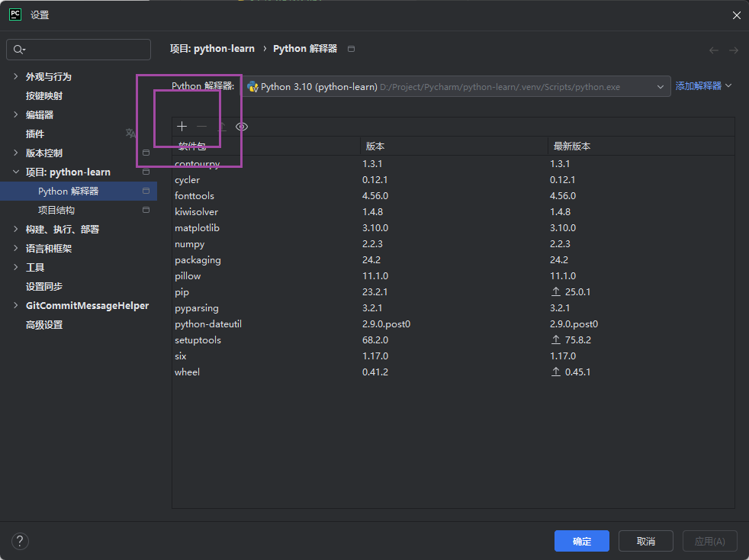The height and width of the screenshot is (560, 749).
Task: Click the back navigation arrow
Action: point(714,50)
